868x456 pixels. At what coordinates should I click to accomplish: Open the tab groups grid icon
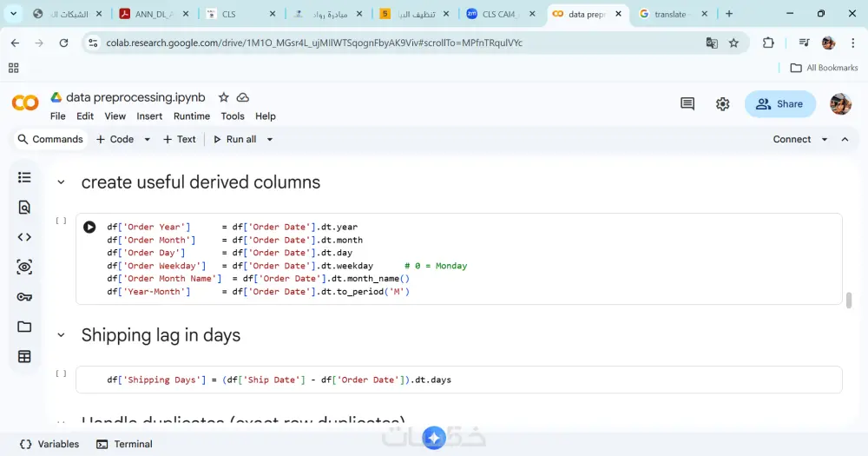coord(14,68)
